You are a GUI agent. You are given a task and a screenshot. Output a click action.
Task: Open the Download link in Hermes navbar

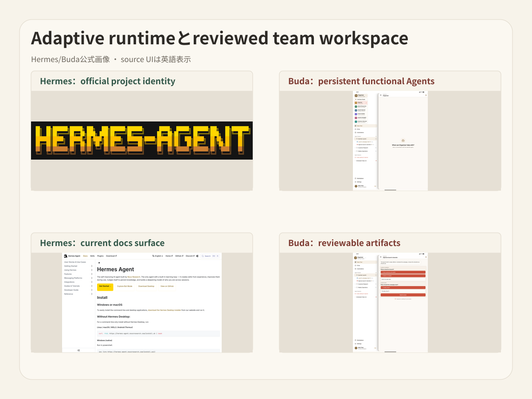111,256
